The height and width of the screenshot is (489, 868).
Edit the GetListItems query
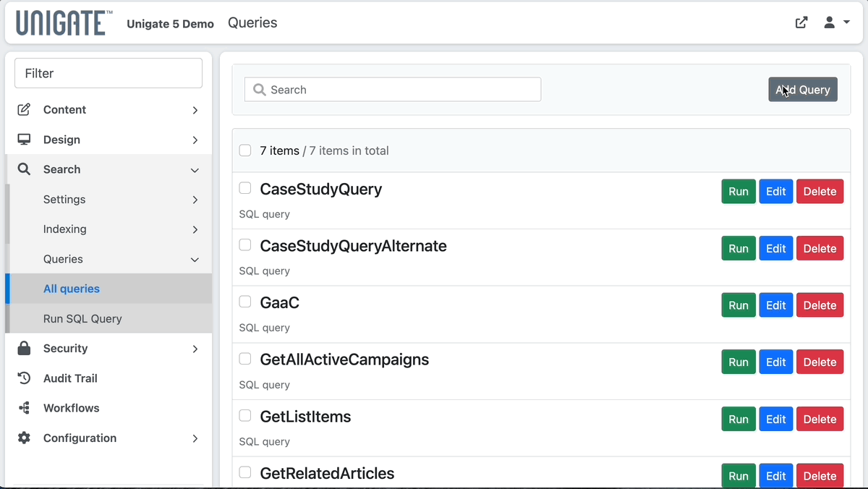coord(776,420)
